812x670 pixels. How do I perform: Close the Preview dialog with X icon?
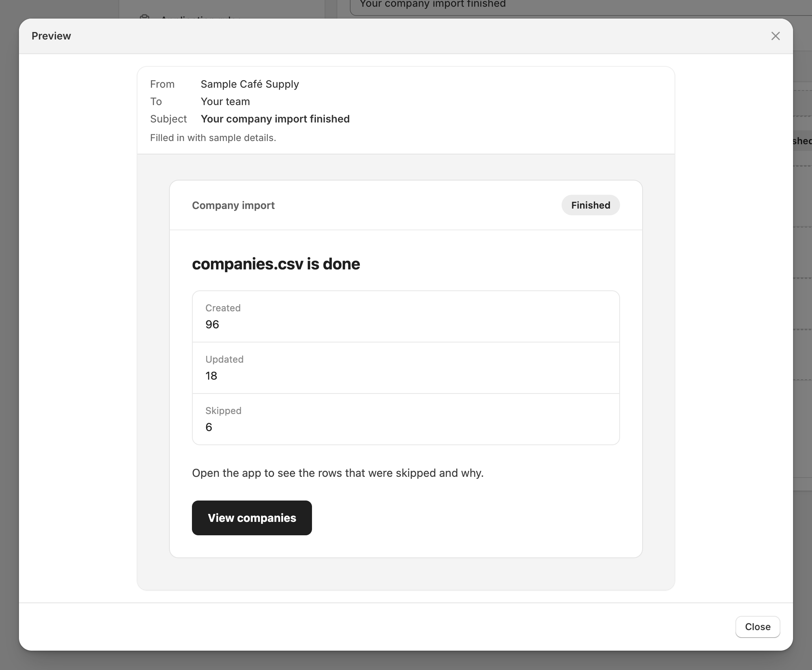tap(775, 36)
